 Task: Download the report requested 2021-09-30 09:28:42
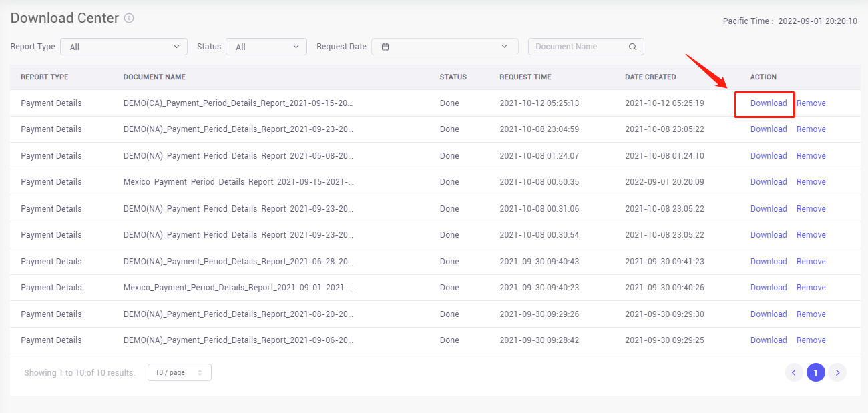tap(769, 340)
